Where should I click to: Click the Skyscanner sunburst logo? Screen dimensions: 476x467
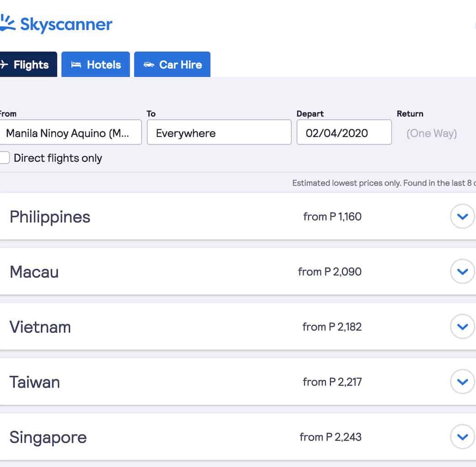(8, 23)
